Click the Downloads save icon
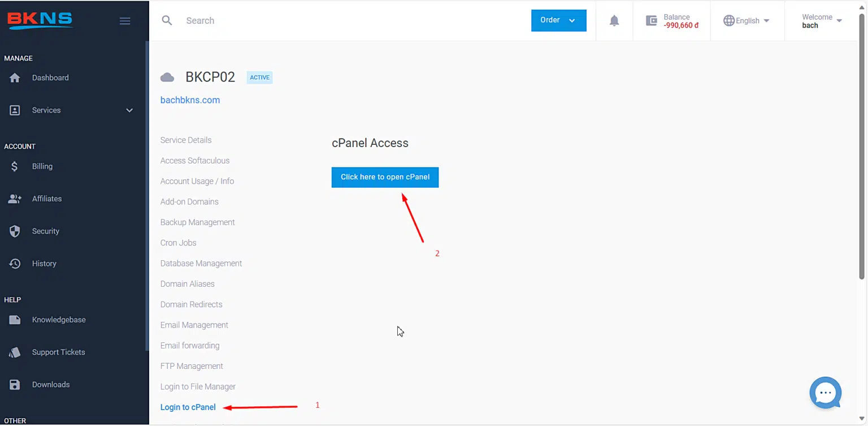The width and height of the screenshot is (868, 426). [x=15, y=385]
